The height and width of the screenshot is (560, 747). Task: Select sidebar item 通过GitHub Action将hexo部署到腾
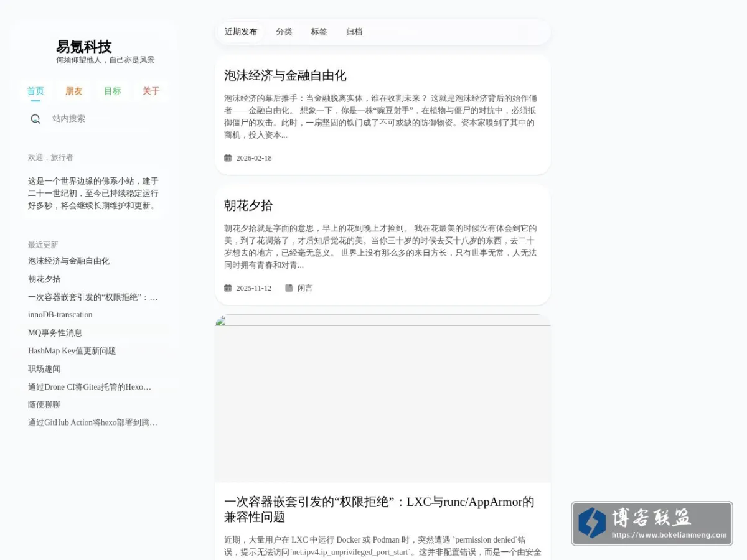93,422
